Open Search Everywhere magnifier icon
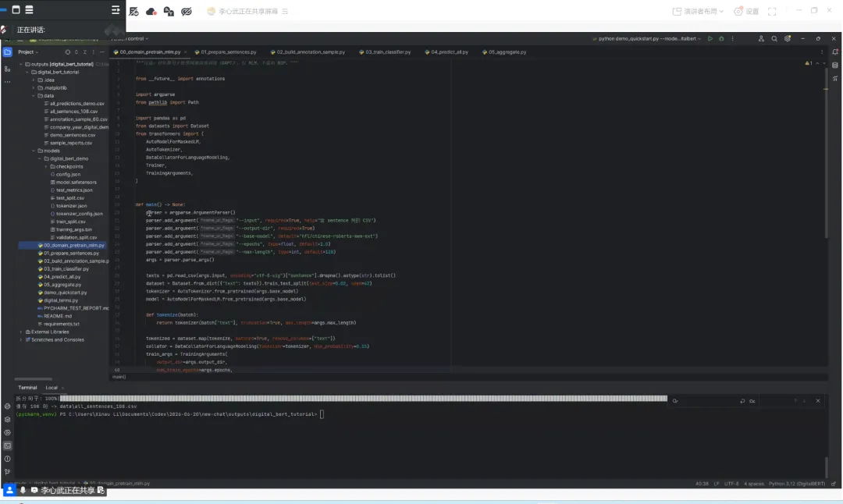 tap(774, 39)
